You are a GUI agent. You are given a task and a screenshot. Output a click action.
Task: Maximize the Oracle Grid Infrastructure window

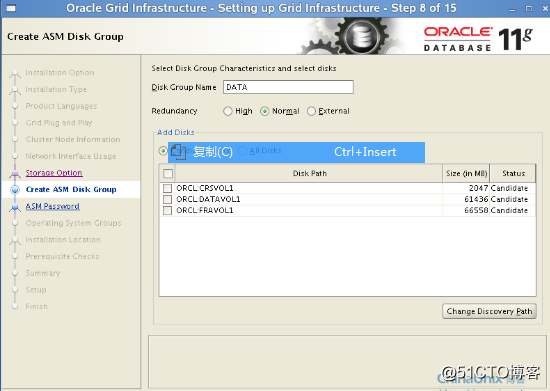click(529, 8)
